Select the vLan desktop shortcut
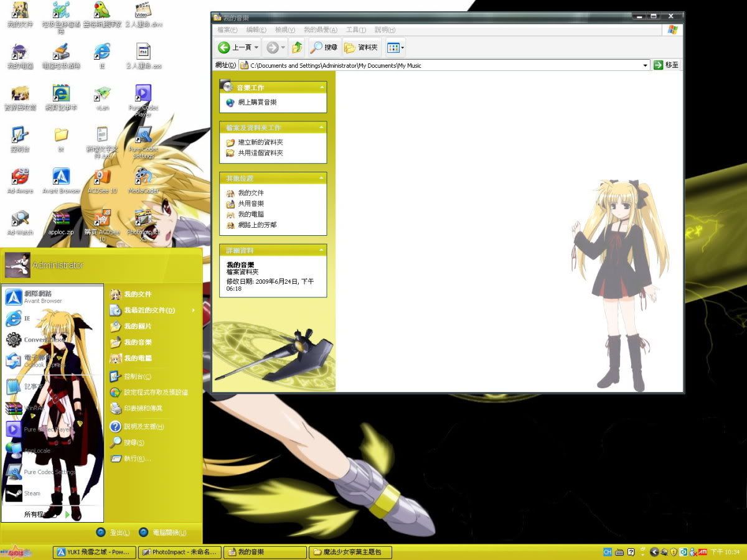The height and width of the screenshot is (560, 747). pyautogui.click(x=102, y=98)
